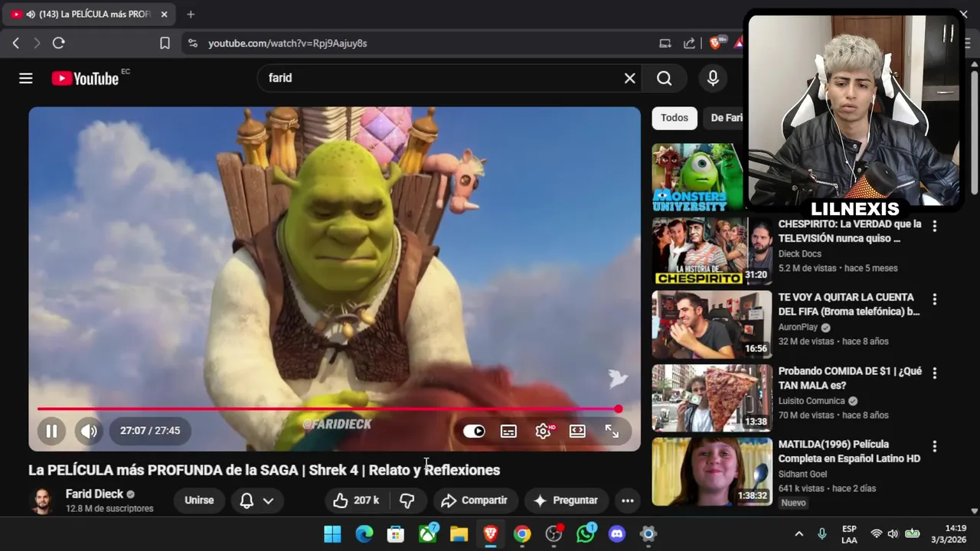Open File Explorer from taskbar
980x551 pixels.
pos(459,534)
